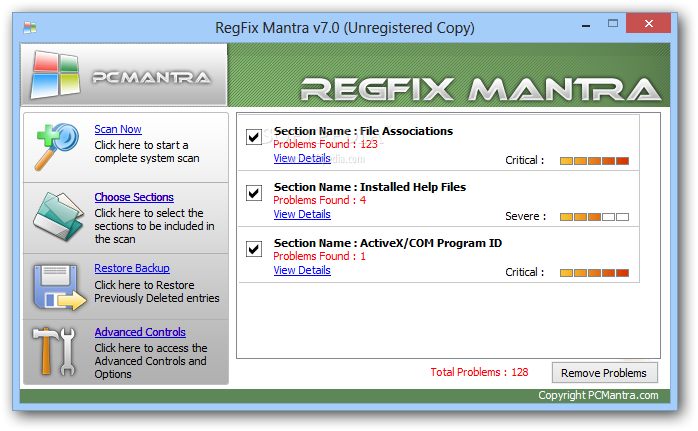Click 'Problems Found : 1' text
This screenshot has width=698, height=431.
[320, 256]
